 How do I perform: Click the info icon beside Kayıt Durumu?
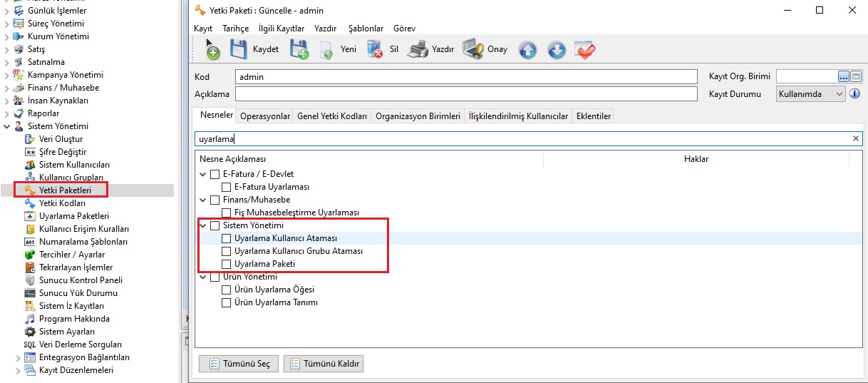(854, 94)
